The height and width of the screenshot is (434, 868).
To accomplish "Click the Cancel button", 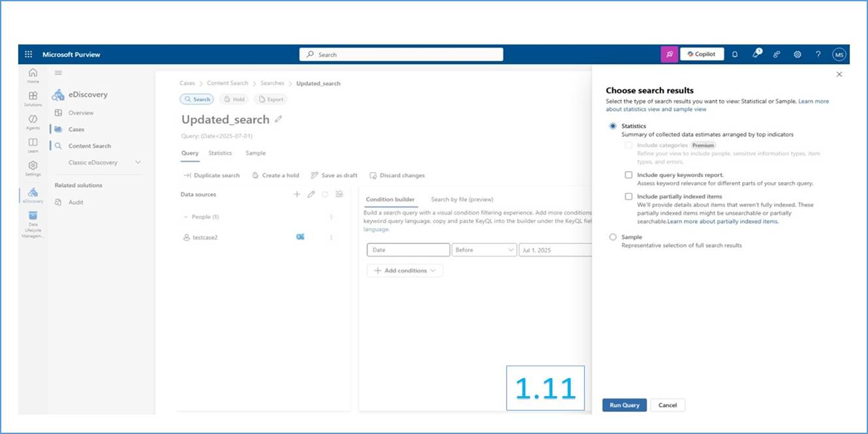I will [x=668, y=405].
